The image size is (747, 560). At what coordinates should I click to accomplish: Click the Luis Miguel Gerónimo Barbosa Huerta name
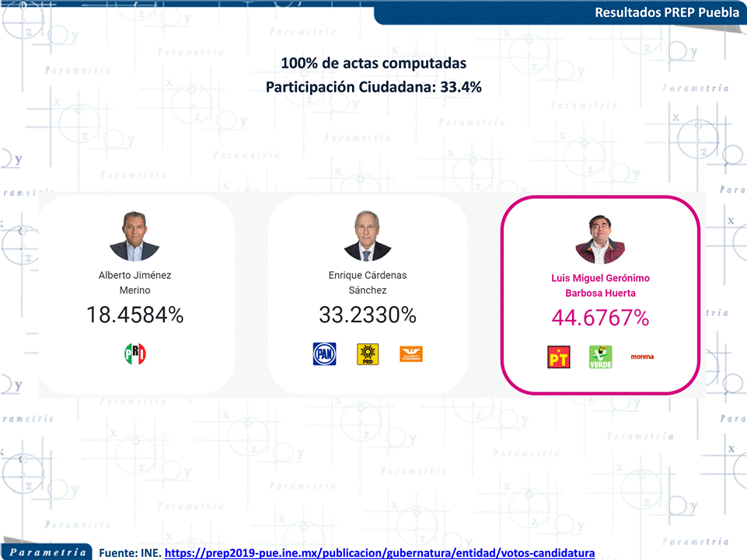(600, 285)
